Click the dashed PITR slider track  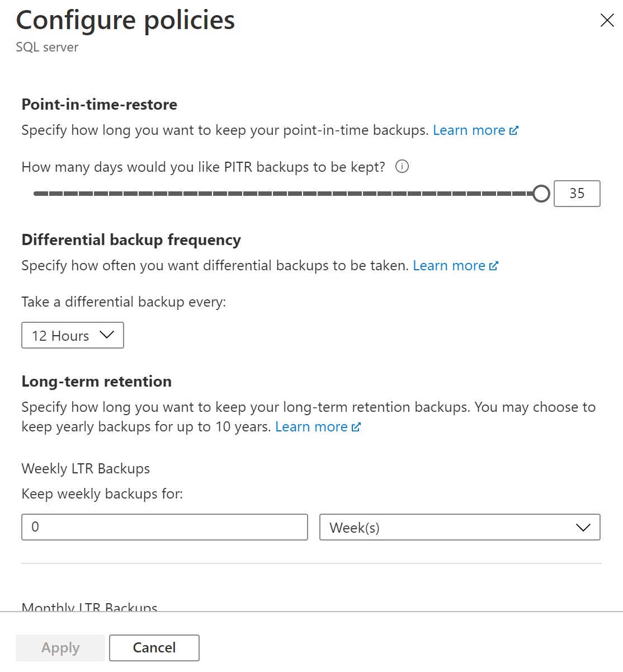click(x=280, y=194)
